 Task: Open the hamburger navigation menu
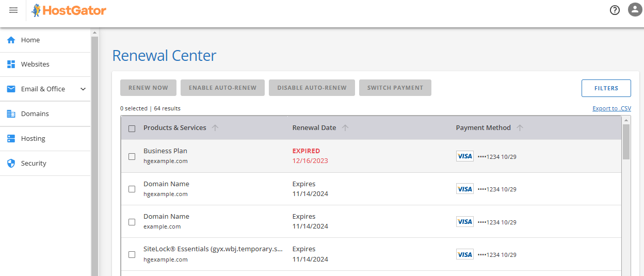13,10
